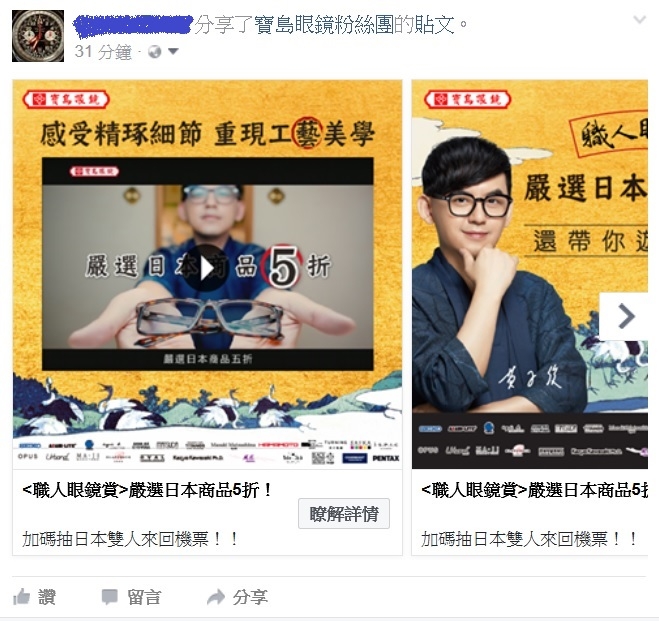Click the 分享 share arrow icon
The image size is (659, 621).
216,597
